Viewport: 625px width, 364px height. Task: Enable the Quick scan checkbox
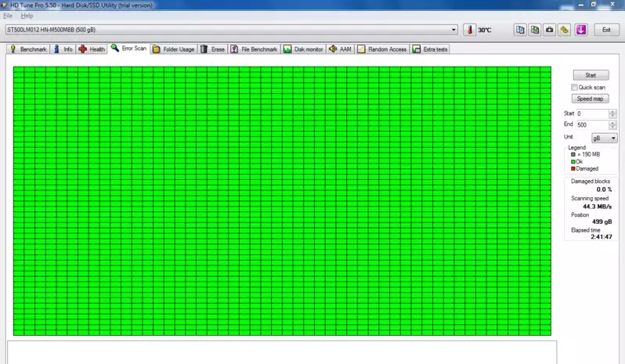574,87
